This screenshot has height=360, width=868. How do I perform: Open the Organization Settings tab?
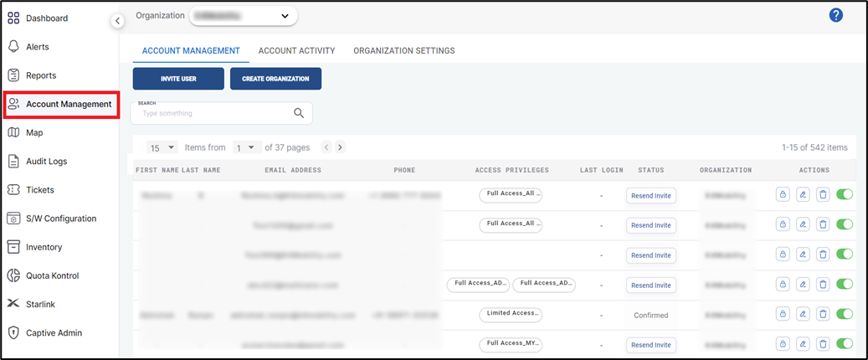point(403,51)
